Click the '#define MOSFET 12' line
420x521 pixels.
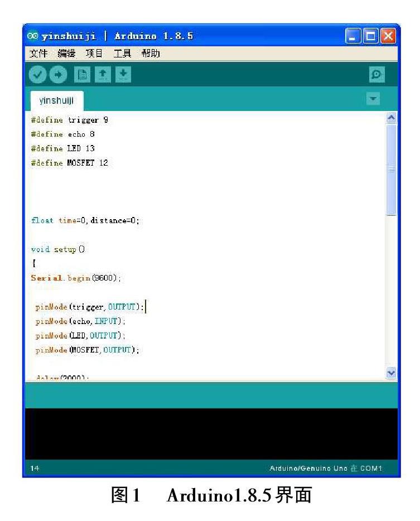coord(70,163)
